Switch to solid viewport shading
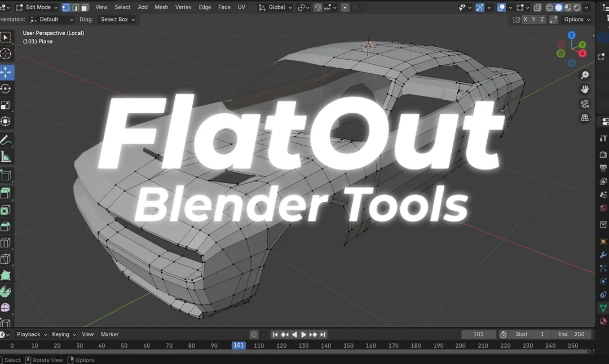This screenshot has height=364, width=609. pos(558,7)
